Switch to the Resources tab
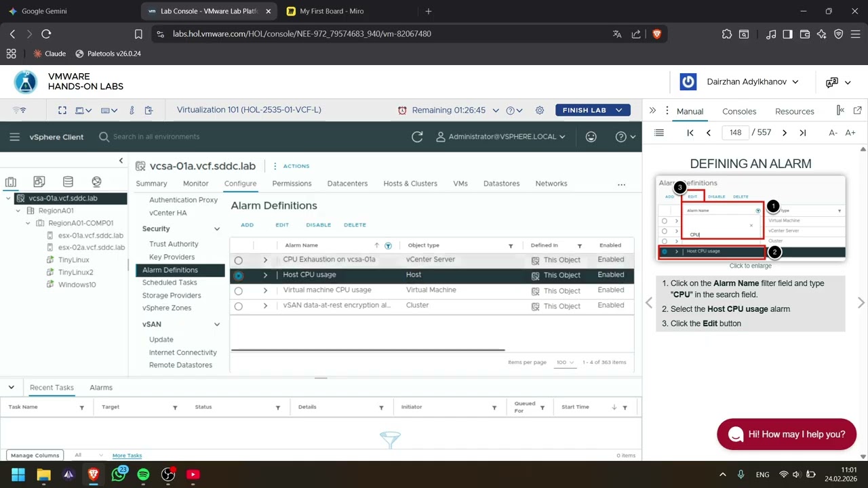The width and height of the screenshot is (868, 488). coord(795,111)
